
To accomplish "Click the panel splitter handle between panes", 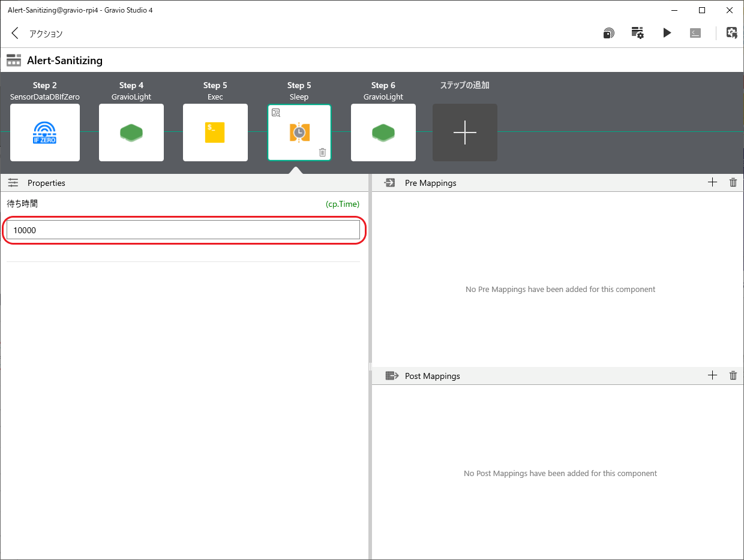I will coord(370,366).
